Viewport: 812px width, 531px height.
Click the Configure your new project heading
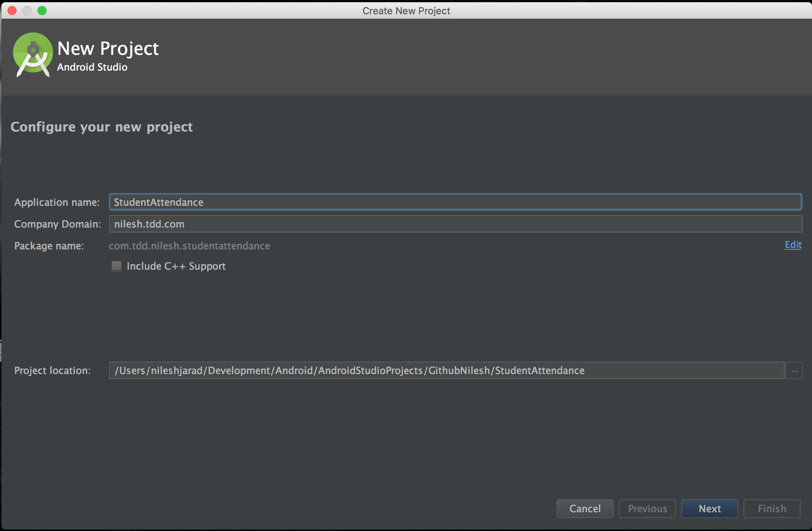tap(102, 127)
